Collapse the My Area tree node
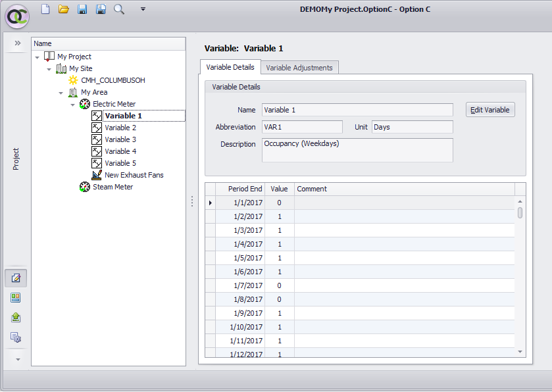Screen dimensions: 552x392 coord(61,93)
